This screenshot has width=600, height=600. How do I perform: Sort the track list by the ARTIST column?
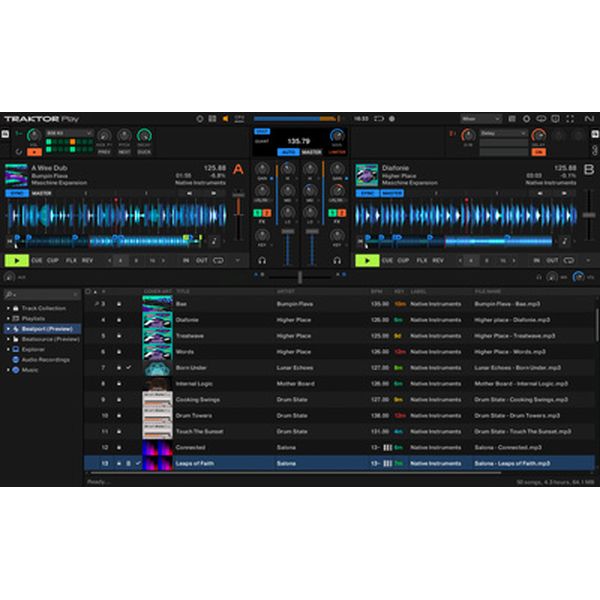(x=285, y=292)
